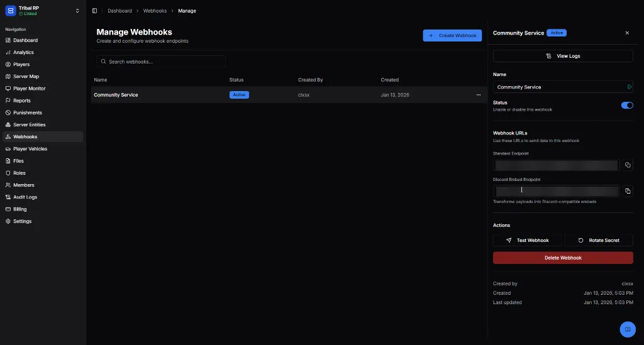
Task: Disable the webhook Status toggle
Action: coord(627,106)
